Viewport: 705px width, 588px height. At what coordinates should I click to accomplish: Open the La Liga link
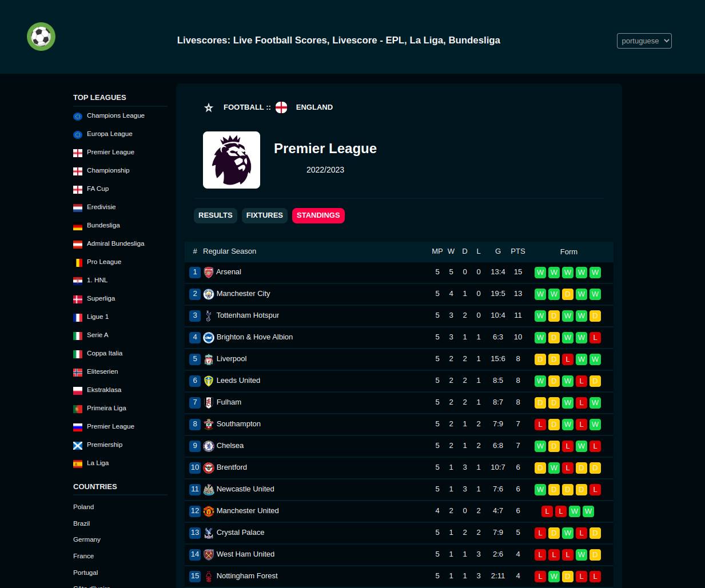coord(98,463)
